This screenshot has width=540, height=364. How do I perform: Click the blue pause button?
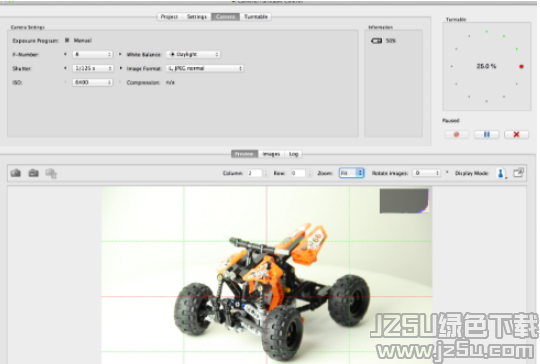tap(487, 134)
